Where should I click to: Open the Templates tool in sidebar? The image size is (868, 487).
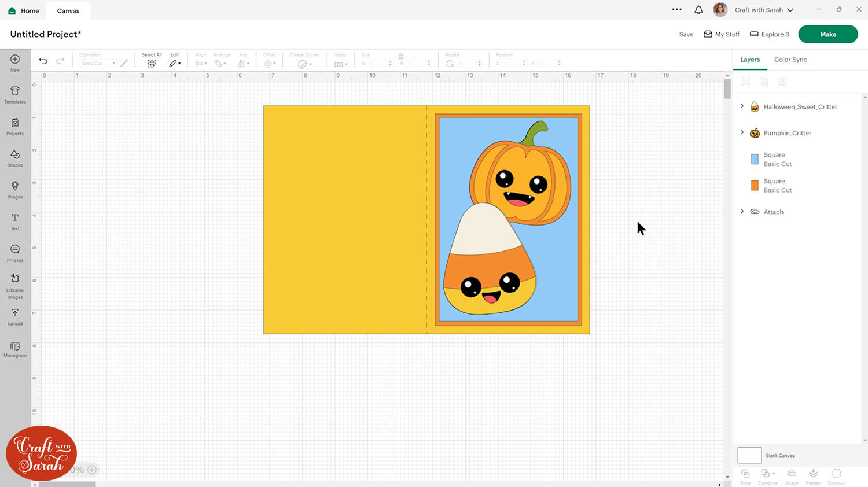pos(15,94)
